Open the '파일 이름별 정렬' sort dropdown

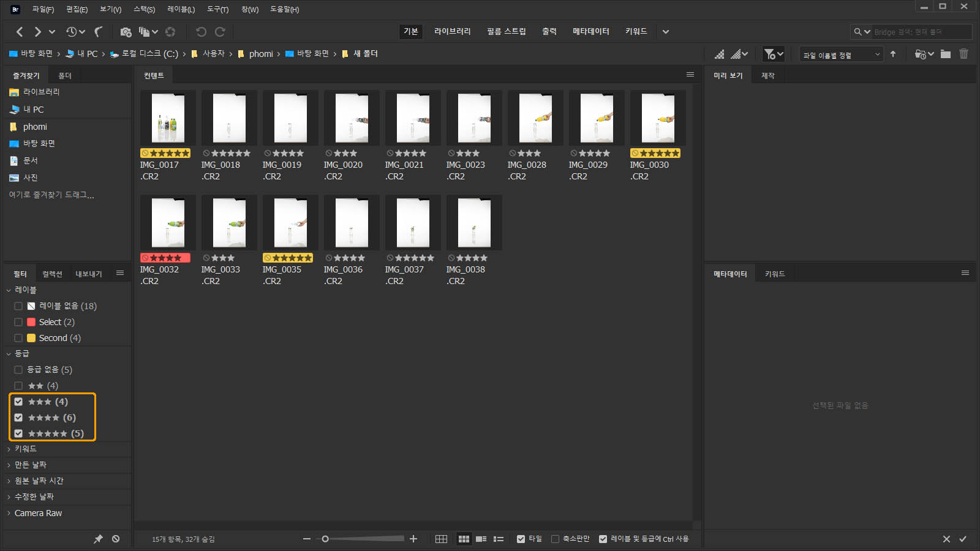pyautogui.click(x=842, y=54)
